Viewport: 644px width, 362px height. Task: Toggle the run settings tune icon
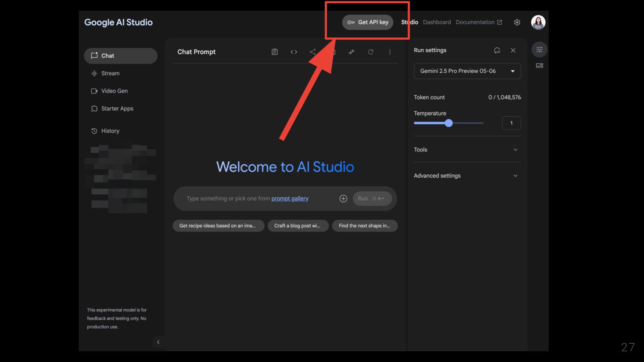coord(539,50)
